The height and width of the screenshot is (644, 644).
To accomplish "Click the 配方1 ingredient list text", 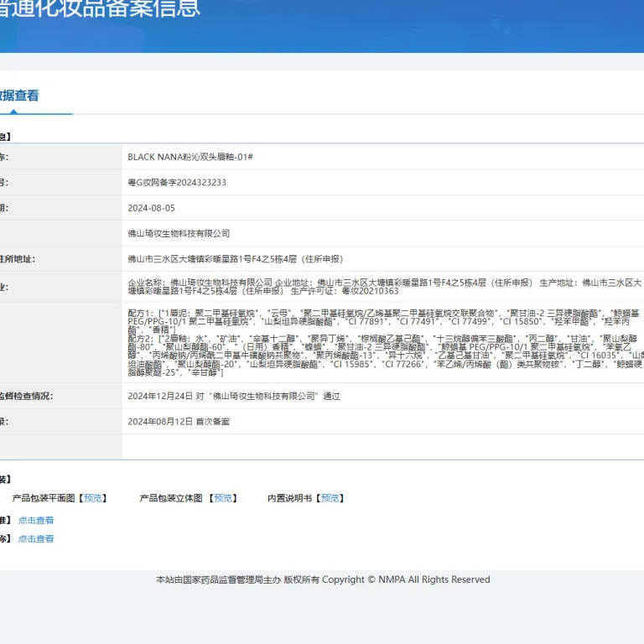I will coord(383,322).
